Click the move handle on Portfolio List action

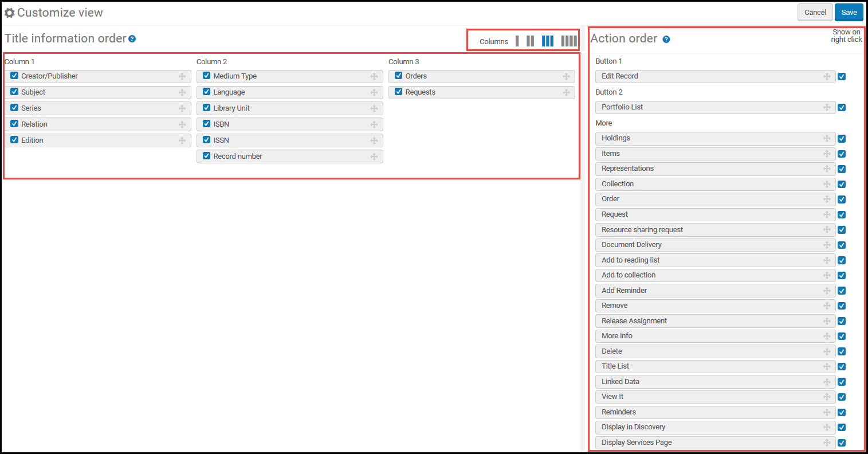(827, 107)
